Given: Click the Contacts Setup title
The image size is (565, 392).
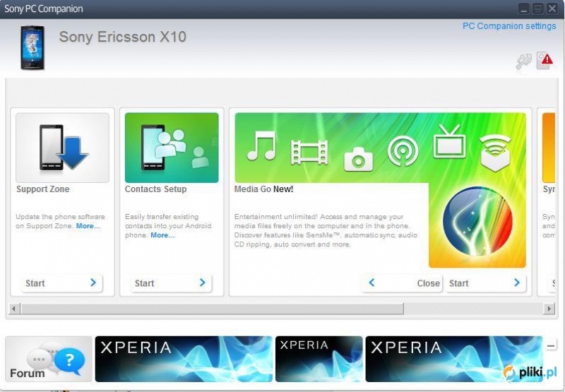Looking at the screenshot, I should coord(155,189).
